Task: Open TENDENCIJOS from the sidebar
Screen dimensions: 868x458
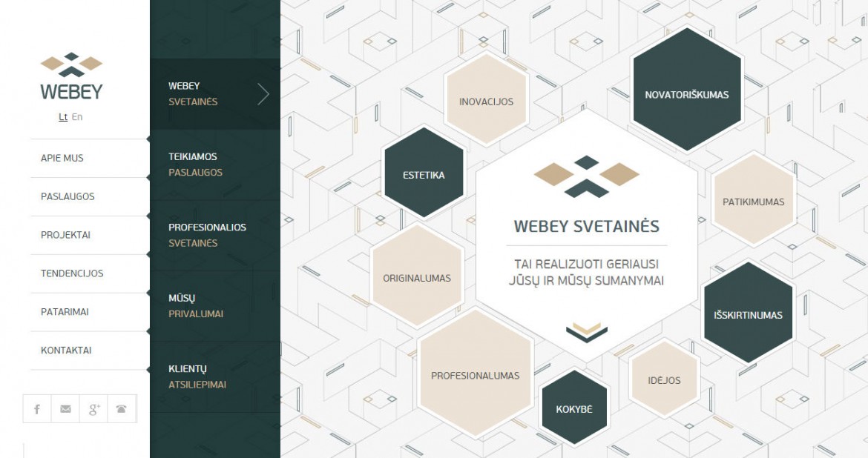Action: (73, 273)
